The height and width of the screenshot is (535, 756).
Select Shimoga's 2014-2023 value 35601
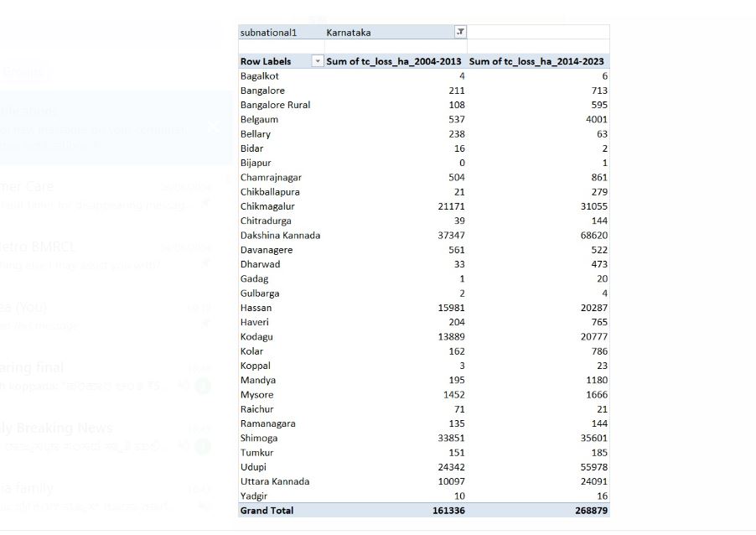(x=594, y=438)
